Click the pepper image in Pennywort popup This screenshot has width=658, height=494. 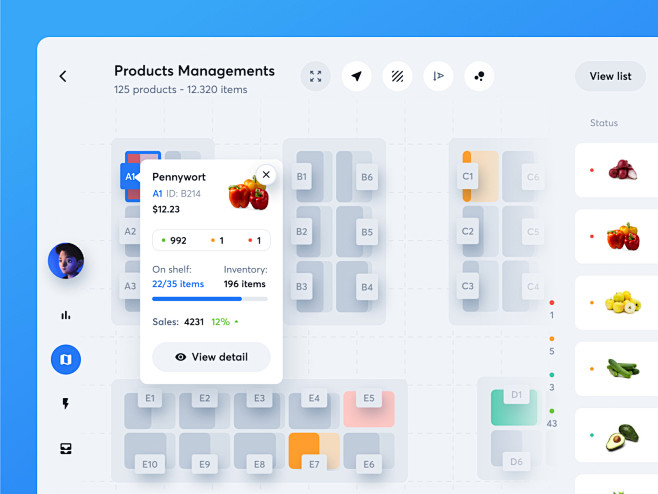[x=248, y=193]
